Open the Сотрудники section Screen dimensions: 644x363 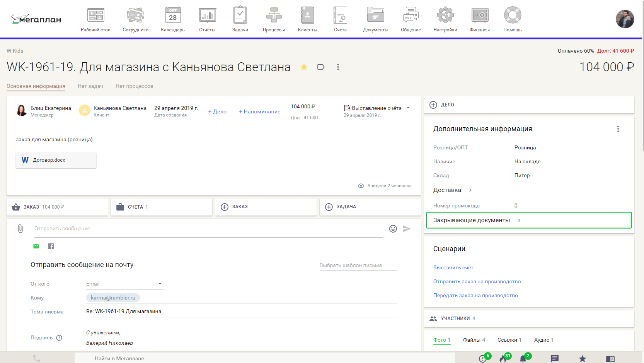pos(135,19)
